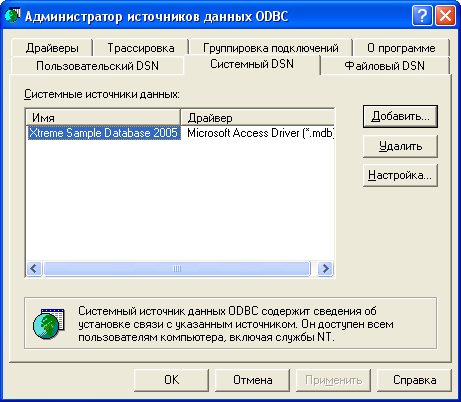Click the Отмена button
Viewport: 461px width, 402px height.
(252, 380)
